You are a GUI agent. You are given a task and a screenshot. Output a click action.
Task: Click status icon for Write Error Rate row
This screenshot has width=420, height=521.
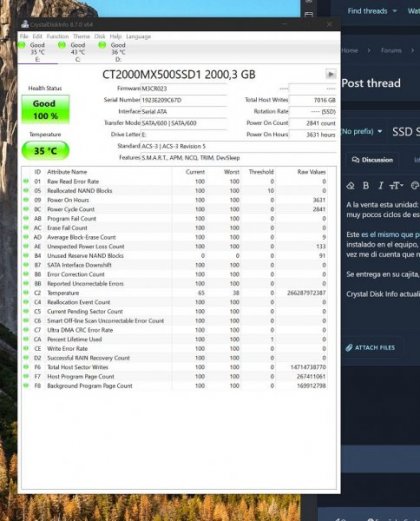tap(26, 348)
